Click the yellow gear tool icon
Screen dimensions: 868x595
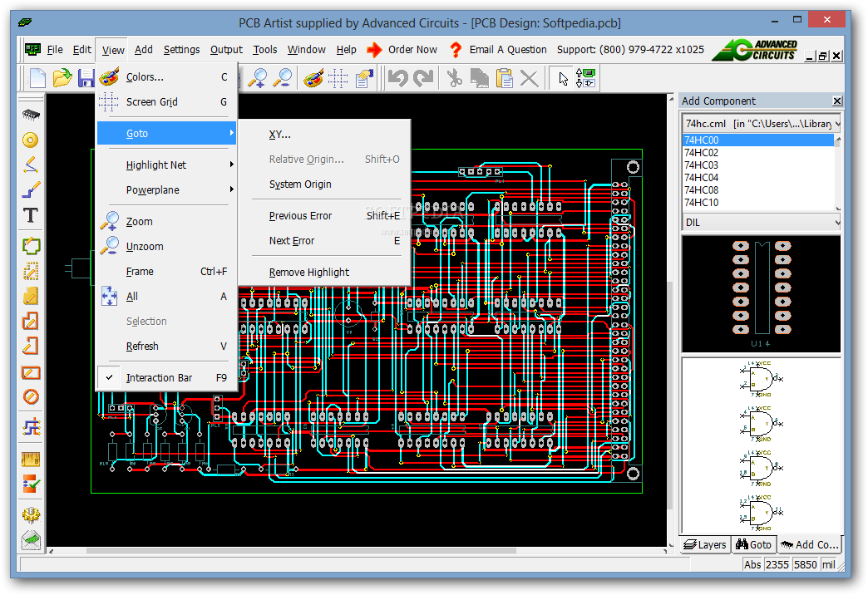click(x=31, y=514)
